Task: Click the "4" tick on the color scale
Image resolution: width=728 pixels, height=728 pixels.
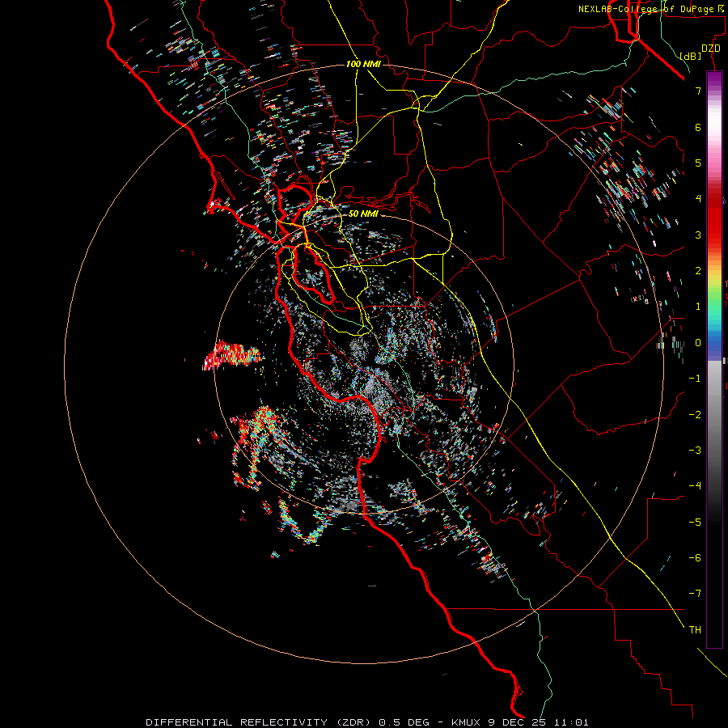Action: (698, 199)
